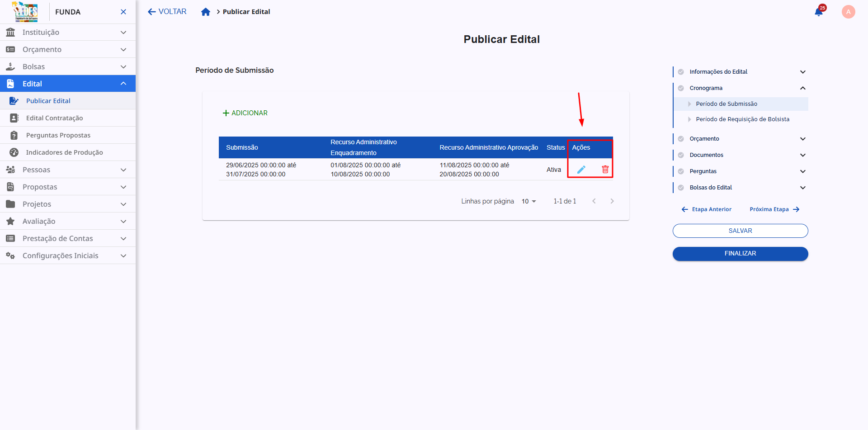Click the ADICIONAR button to add a period
868x430 pixels.
(245, 113)
